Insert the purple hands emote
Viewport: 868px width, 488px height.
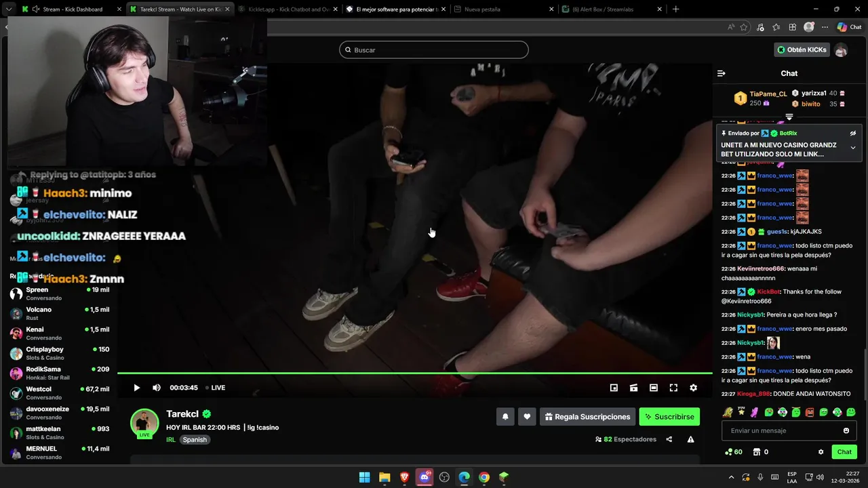click(755, 412)
